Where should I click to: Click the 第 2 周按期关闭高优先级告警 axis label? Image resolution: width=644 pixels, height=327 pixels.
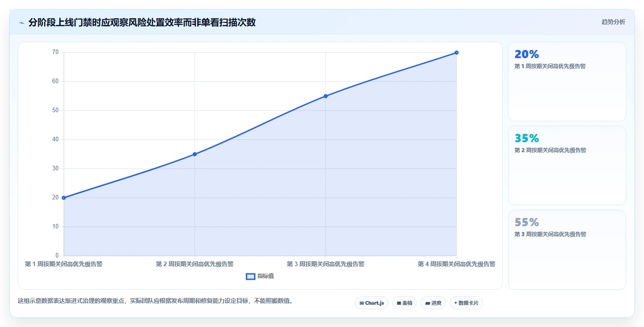pos(195,264)
